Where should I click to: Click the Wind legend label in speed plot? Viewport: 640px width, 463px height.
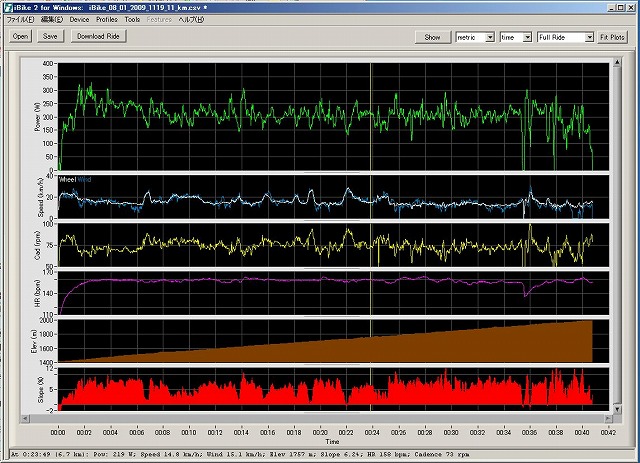click(x=84, y=179)
